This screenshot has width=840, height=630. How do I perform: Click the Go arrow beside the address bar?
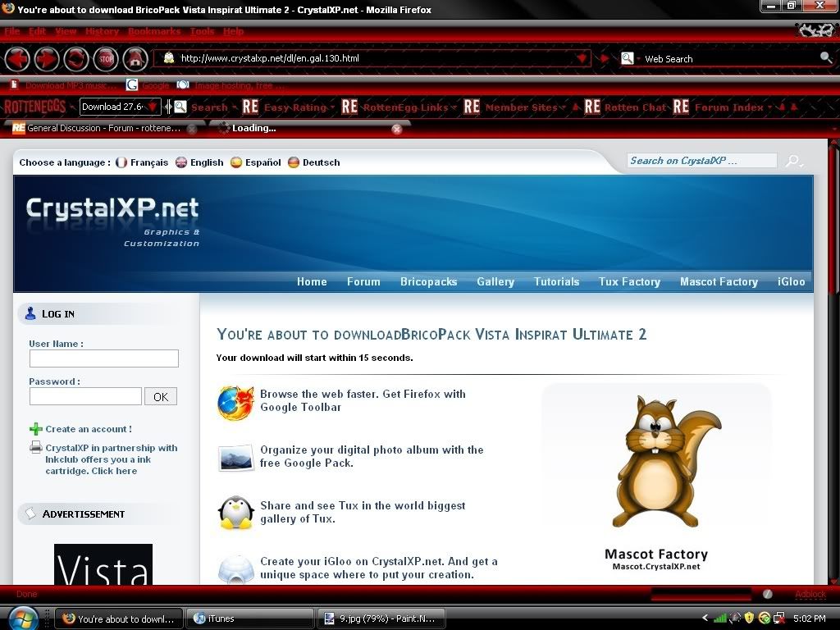pyautogui.click(x=605, y=58)
